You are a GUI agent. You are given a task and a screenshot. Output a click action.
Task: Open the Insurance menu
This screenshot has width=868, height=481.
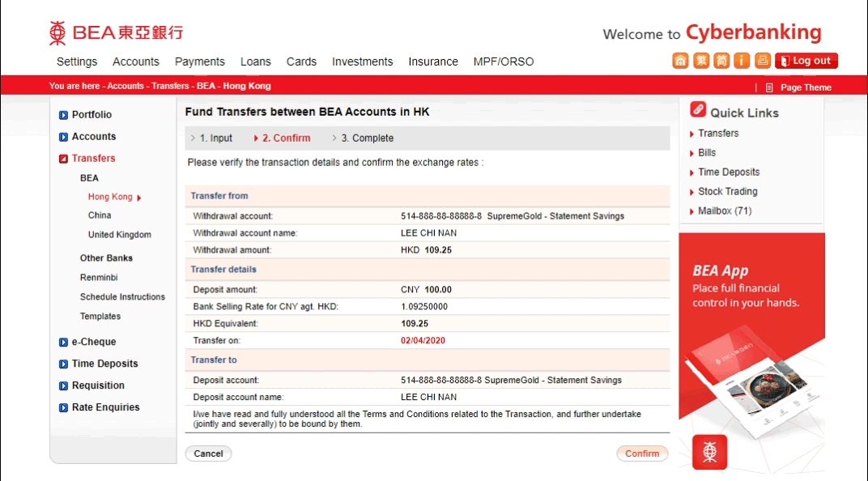tap(433, 62)
